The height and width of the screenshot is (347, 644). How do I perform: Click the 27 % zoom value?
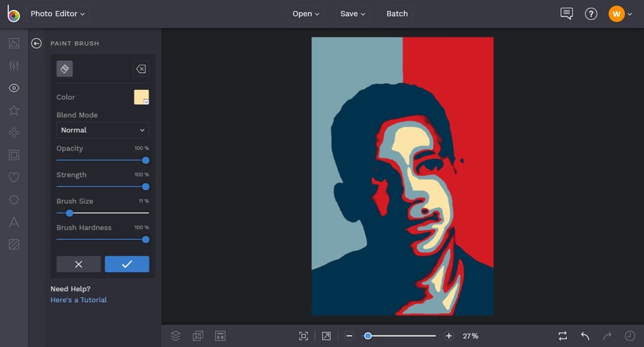coord(470,336)
